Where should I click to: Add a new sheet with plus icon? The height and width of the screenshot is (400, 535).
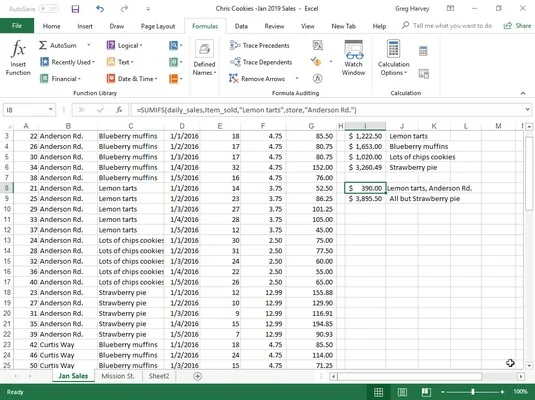197,376
